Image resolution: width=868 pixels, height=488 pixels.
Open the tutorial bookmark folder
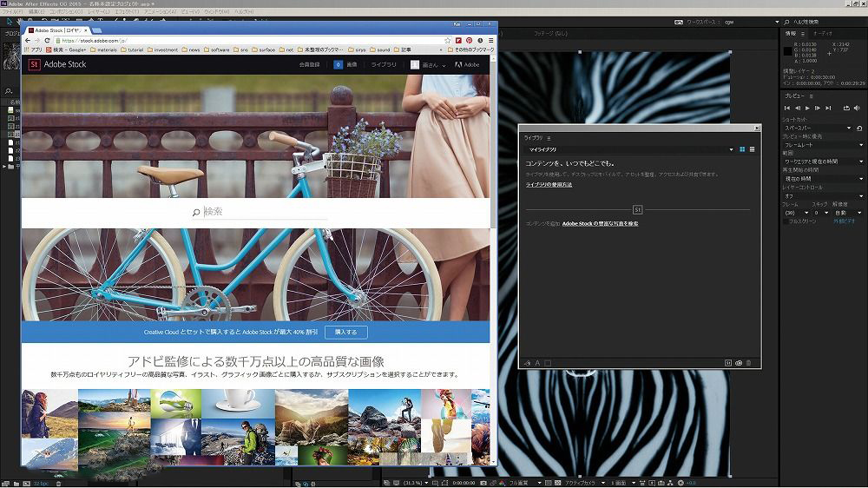(132, 49)
